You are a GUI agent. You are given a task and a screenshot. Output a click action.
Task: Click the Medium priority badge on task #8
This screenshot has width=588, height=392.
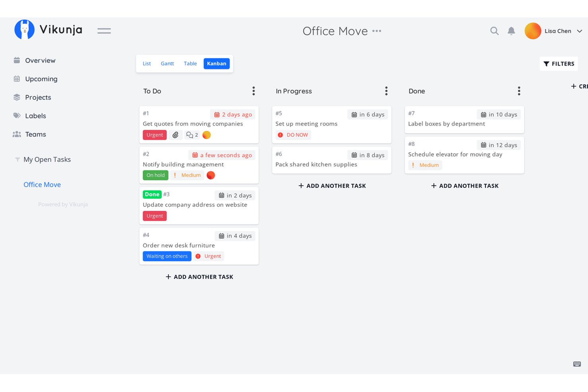(425, 165)
